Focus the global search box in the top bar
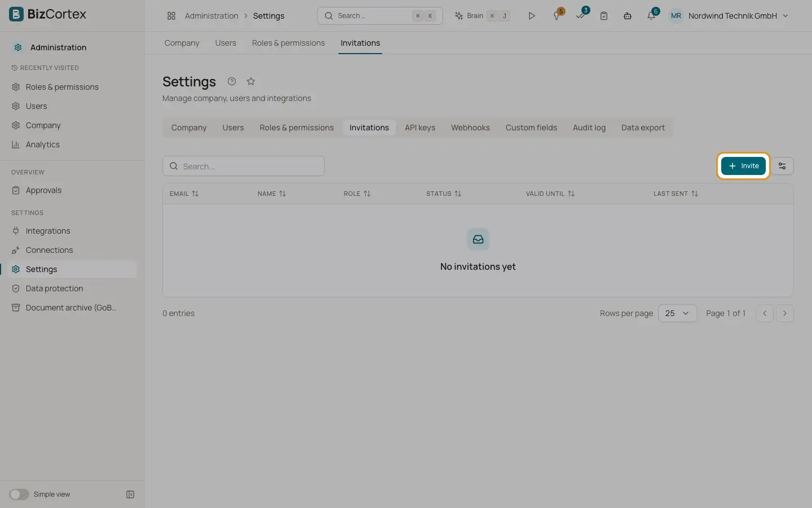Viewport: 812px width, 508px height. click(x=380, y=16)
